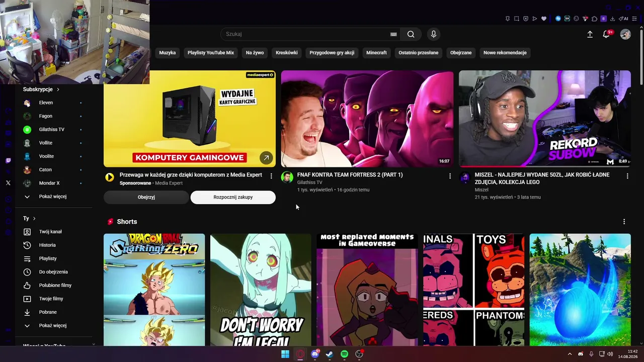This screenshot has height=362, width=644.
Task: Open Twitch in the Opera sidebar
Action: point(8,161)
